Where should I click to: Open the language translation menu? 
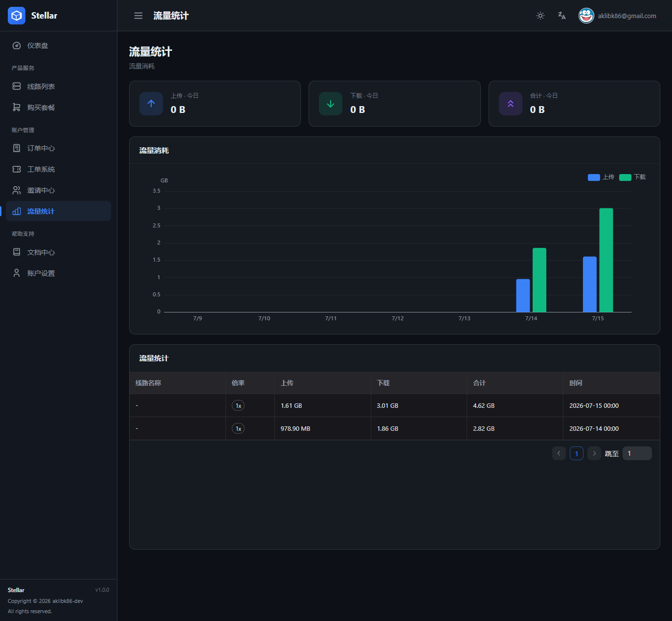(562, 16)
